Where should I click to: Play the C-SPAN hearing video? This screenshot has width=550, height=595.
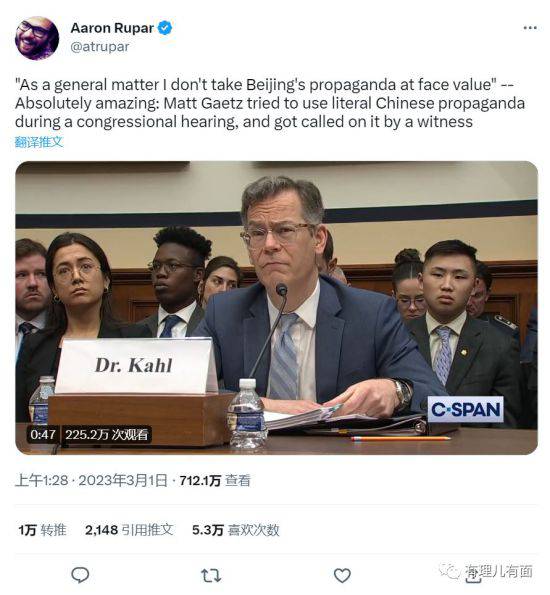tap(276, 308)
